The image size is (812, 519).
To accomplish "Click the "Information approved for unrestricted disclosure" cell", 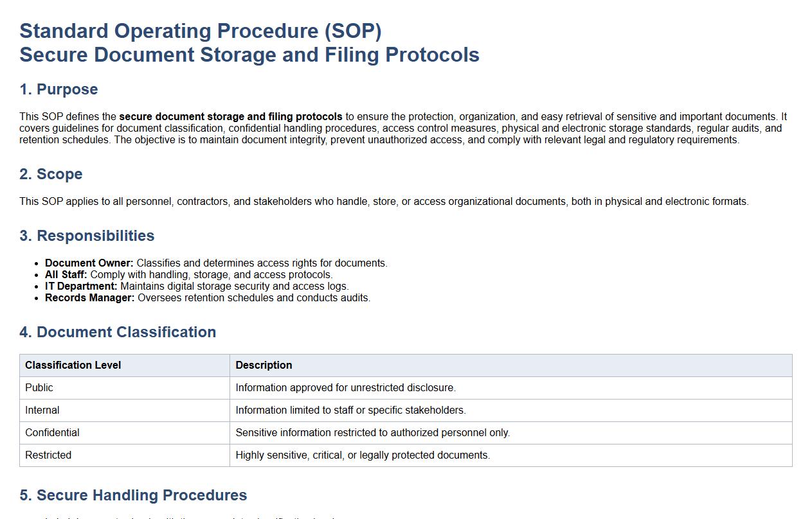I will pos(345,388).
